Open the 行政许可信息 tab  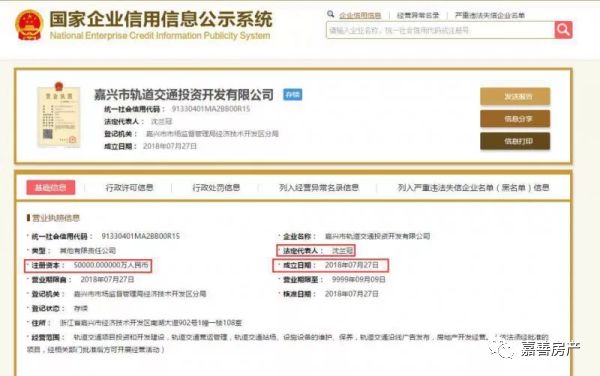tap(129, 187)
